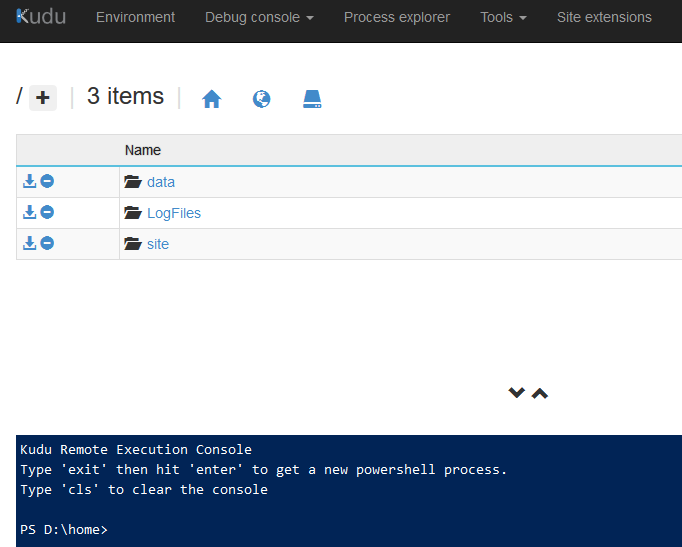Focus the PowerShell console prompt
Screen dimensions: 682x547
pos(64,530)
